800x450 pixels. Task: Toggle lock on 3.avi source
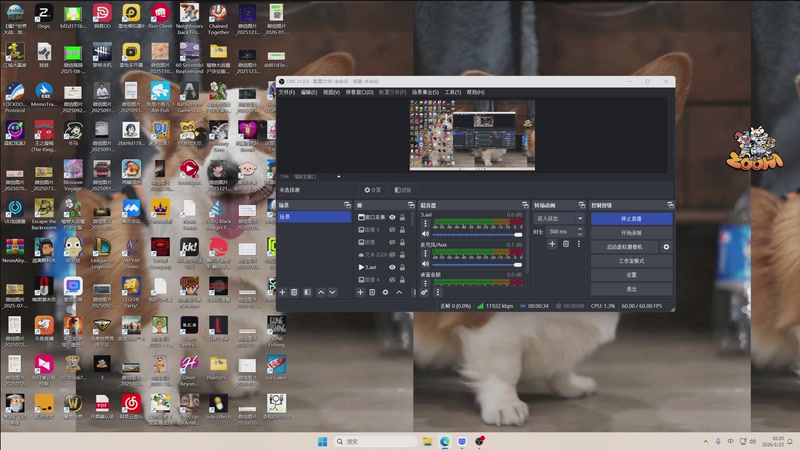[x=403, y=267]
